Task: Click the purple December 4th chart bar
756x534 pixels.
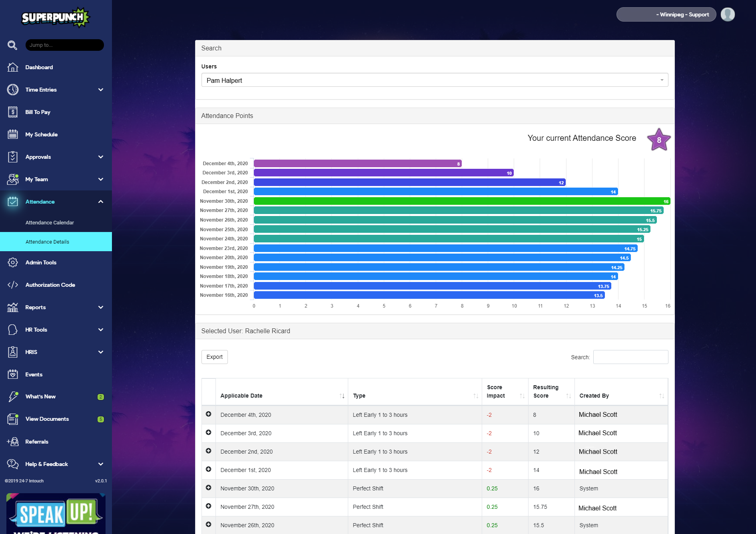Action: pos(357,164)
